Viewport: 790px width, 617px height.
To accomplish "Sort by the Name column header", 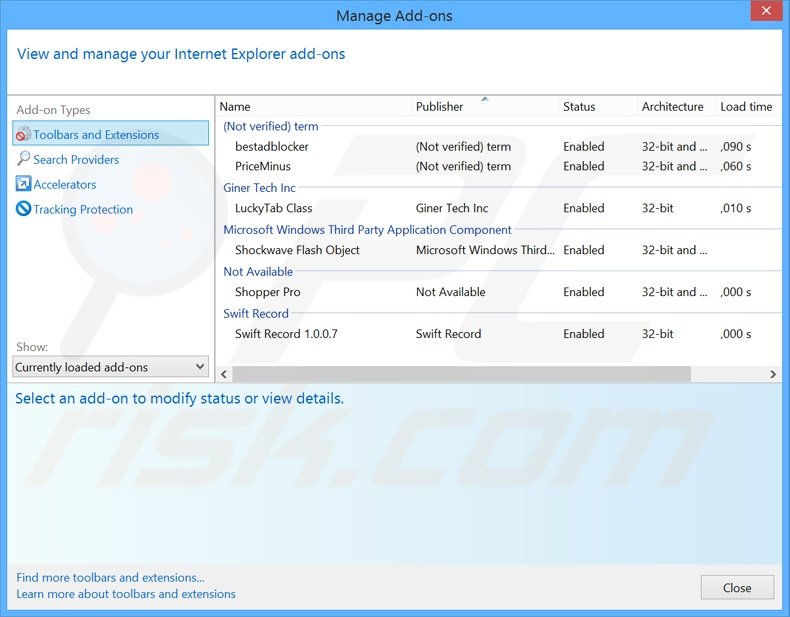I will [314, 107].
